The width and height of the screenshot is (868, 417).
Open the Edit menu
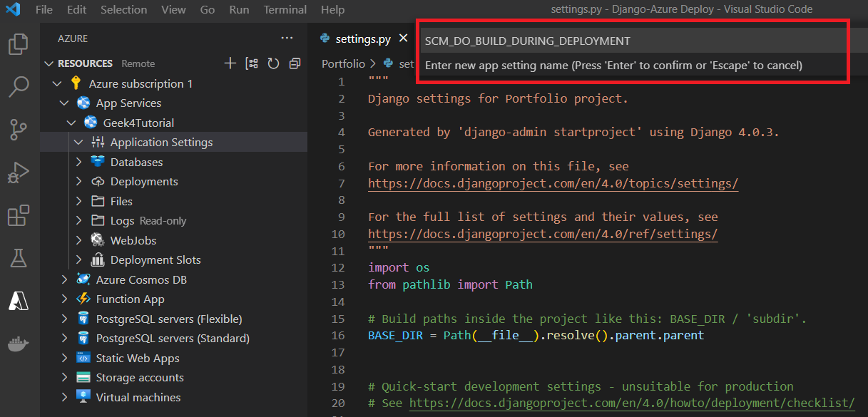tap(76, 10)
